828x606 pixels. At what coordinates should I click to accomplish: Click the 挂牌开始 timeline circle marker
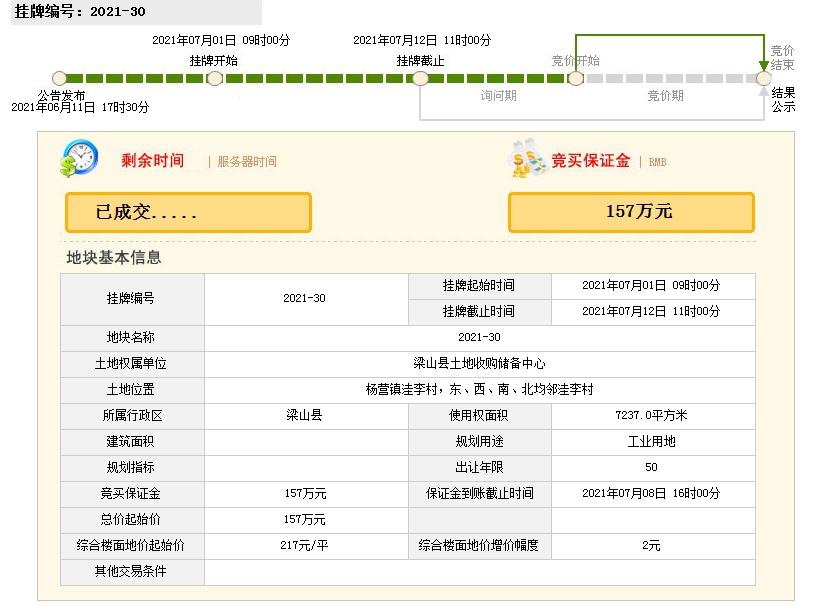[x=214, y=79]
